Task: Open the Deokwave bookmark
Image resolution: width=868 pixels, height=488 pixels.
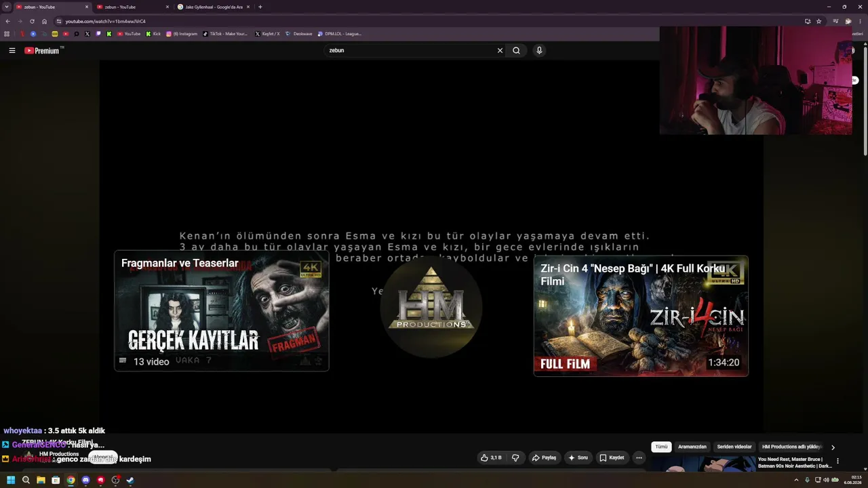Action: 299,34
